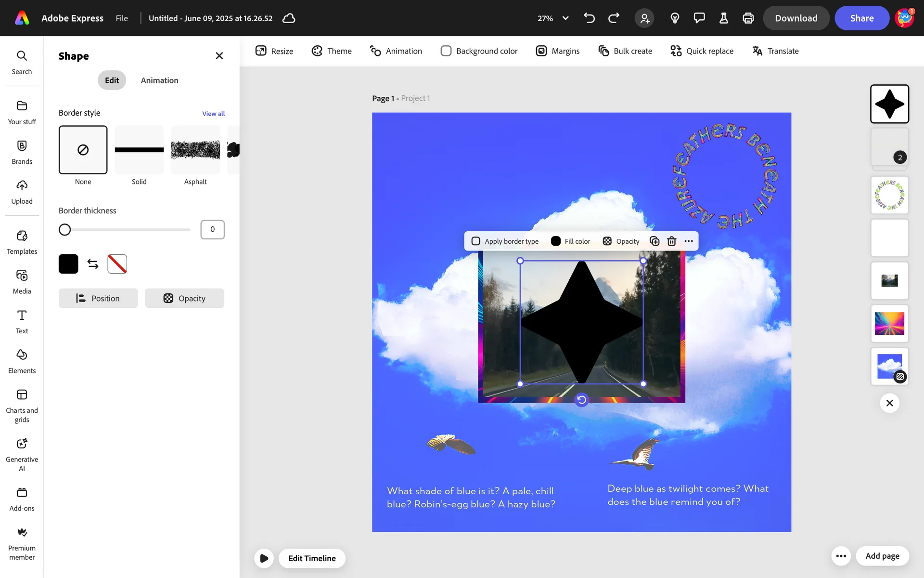The image size is (924, 578).
Task: Switch to the Animation tab in Shape panel
Action: [159, 80]
